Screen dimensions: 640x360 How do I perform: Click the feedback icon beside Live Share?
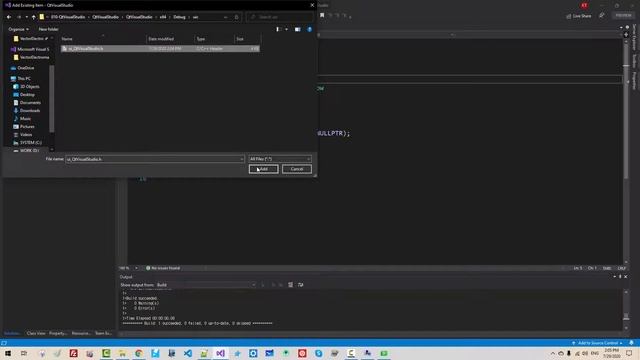coord(602,16)
